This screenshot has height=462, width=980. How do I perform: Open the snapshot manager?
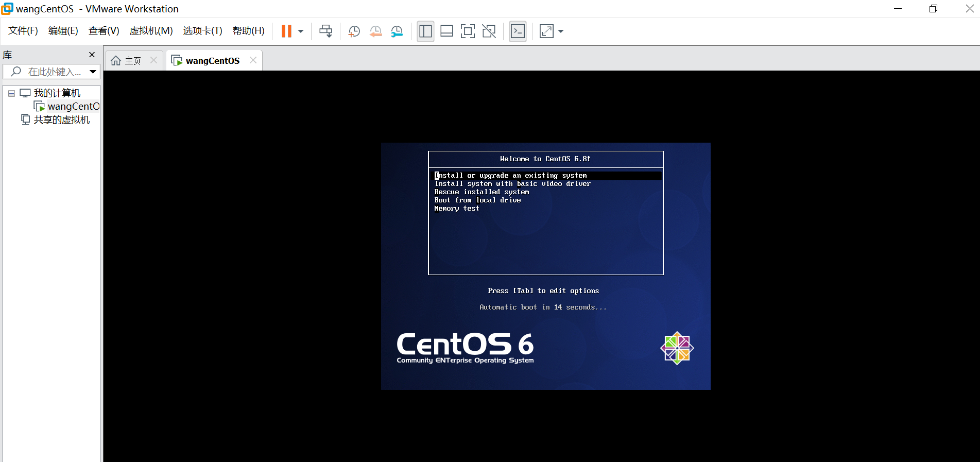[397, 31]
